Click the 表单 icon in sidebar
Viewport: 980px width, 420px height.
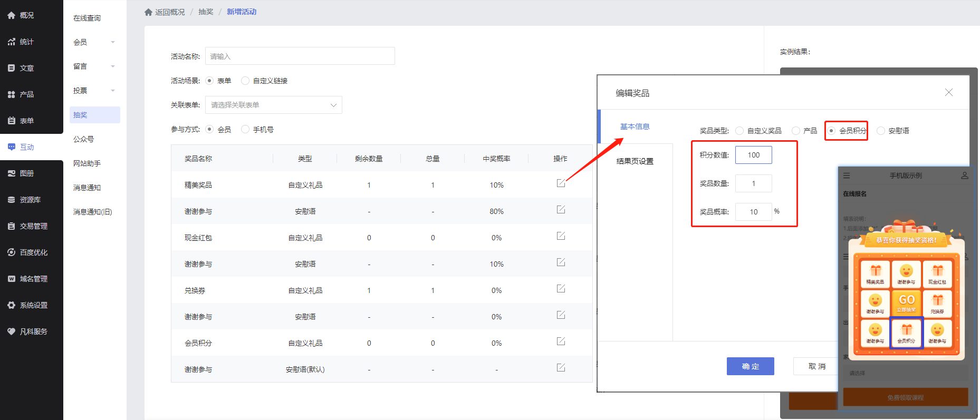[11, 121]
